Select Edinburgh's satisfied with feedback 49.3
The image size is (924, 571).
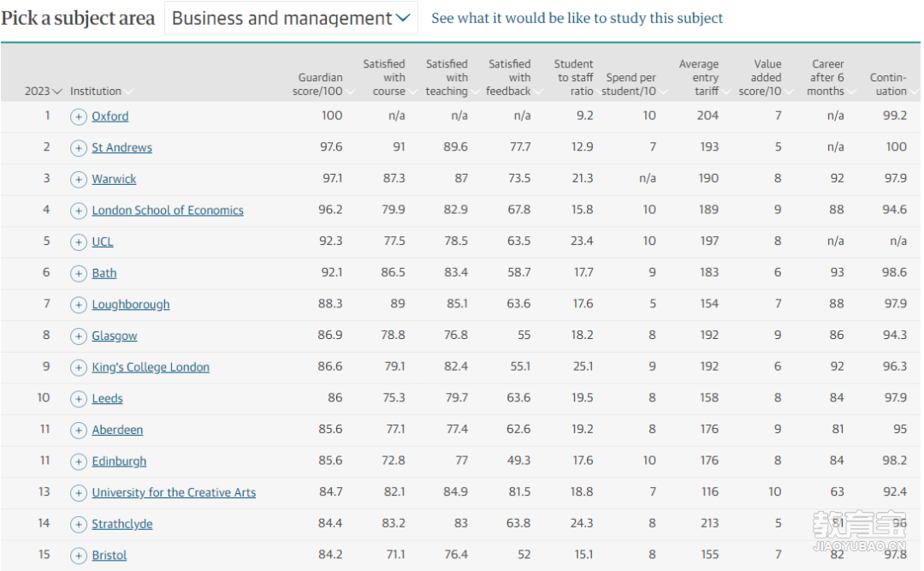tap(518, 460)
